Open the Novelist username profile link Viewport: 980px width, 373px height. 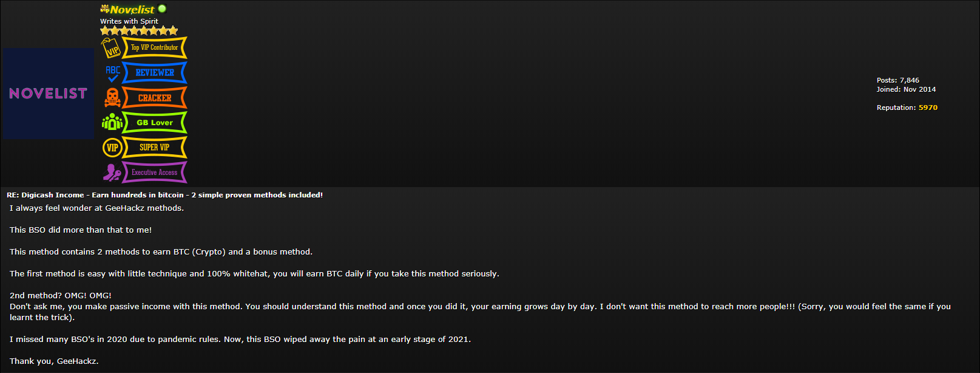(132, 9)
